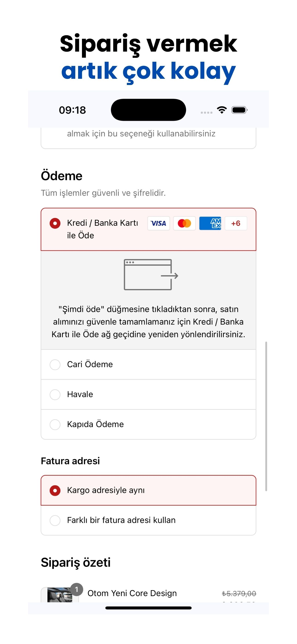This screenshot has height=644, width=297.
Task: Select Farklı bir fatura adresi kullan
Action: (148, 520)
